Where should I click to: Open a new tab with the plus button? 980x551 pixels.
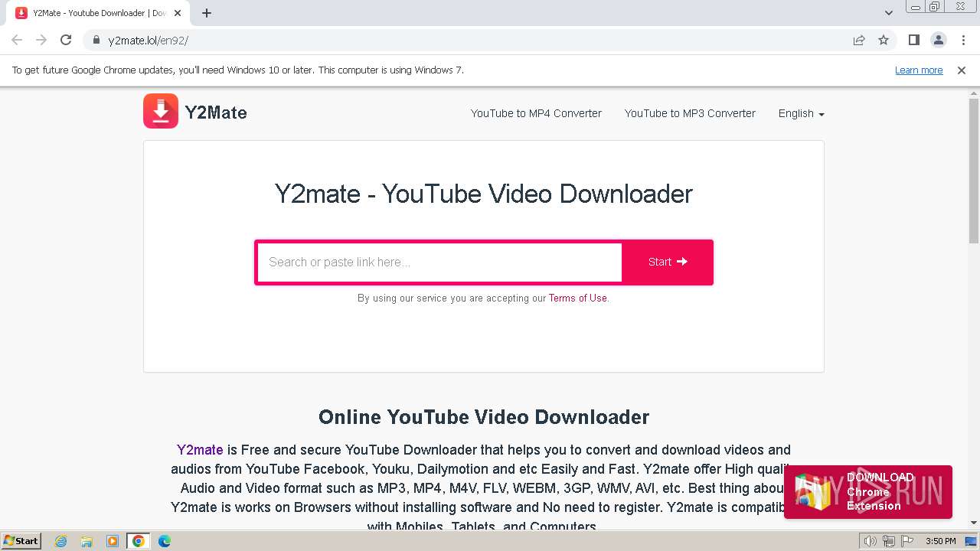click(x=207, y=13)
